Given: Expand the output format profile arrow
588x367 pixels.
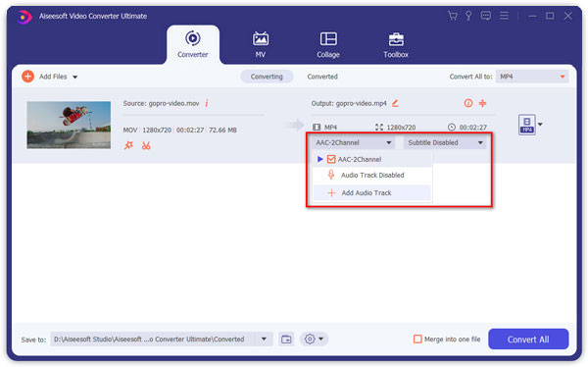Looking at the screenshot, I should (x=540, y=125).
